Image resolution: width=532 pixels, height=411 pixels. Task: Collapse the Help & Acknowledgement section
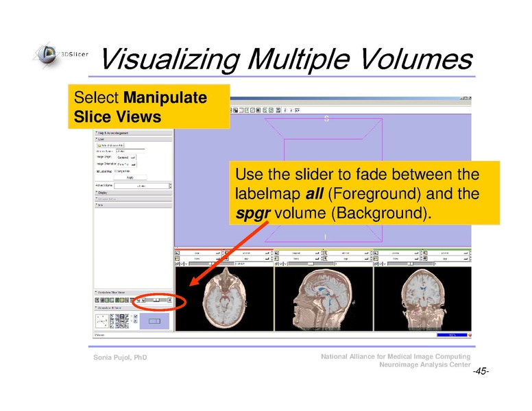click(x=133, y=133)
